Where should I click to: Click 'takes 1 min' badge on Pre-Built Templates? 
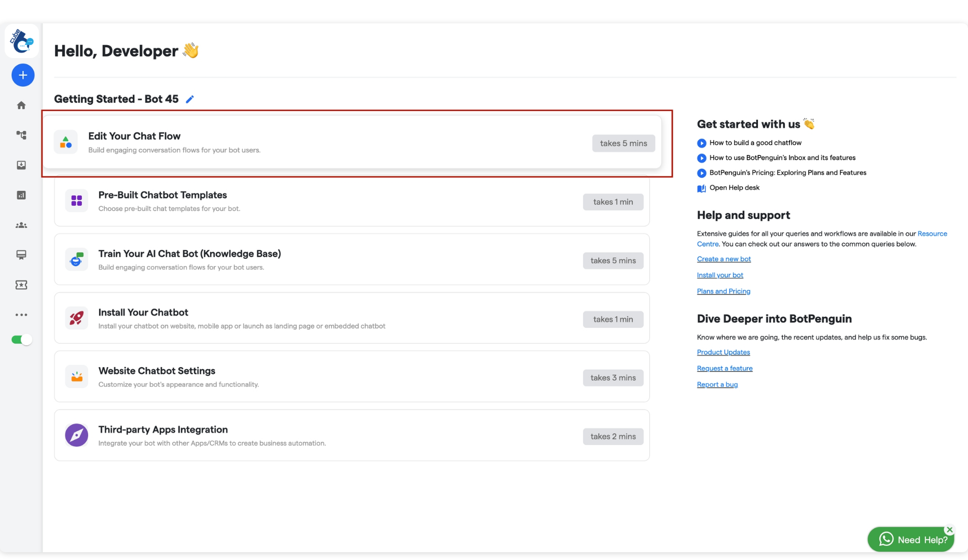(x=613, y=202)
